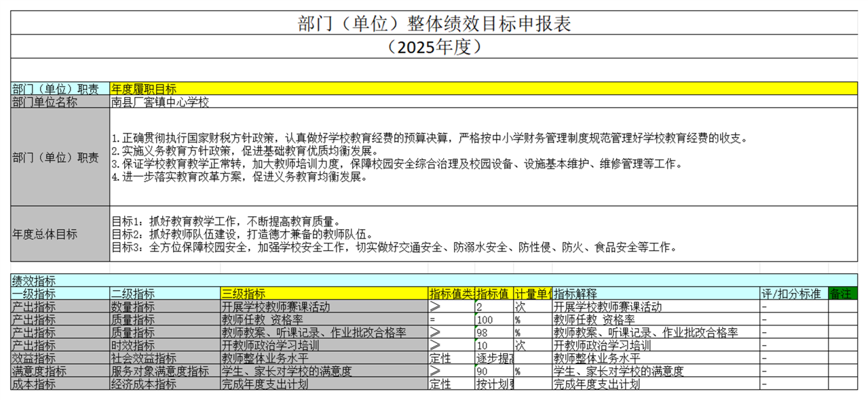Click the duties text starting 1.正确贯彻执行国家财税方针政策
This screenshot has width=868, height=400.
point(484,157)
